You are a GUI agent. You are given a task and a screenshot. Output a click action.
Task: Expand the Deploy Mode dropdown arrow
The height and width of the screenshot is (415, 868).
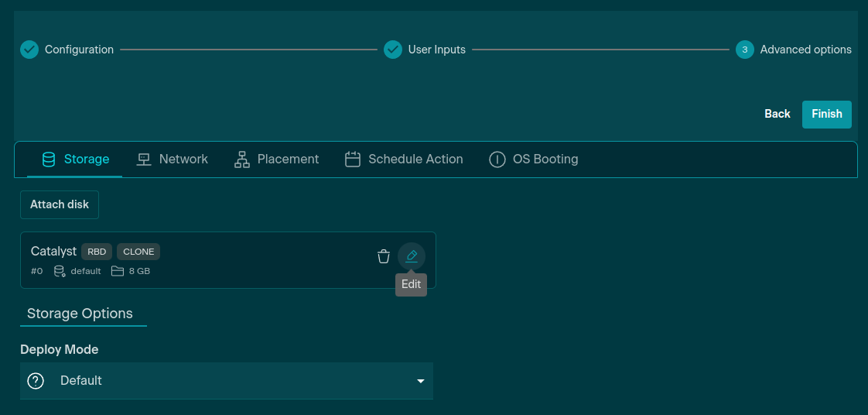click(x=421, y=381)
